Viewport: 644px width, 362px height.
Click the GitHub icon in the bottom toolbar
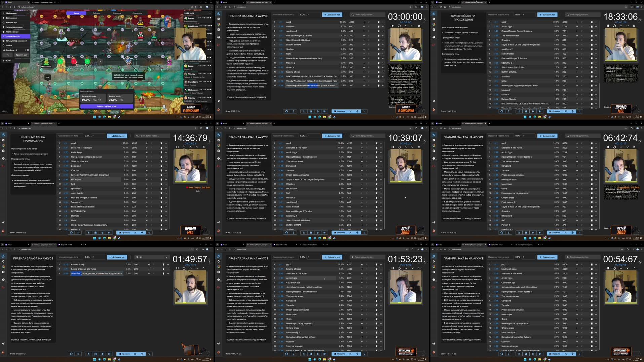[287, 111]
